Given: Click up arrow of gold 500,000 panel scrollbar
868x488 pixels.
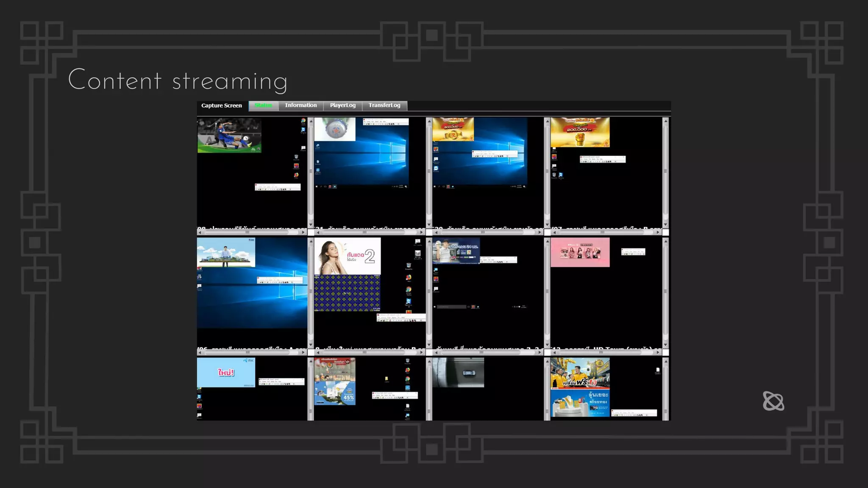Looking at the screenshot, I should click(547, 121).
